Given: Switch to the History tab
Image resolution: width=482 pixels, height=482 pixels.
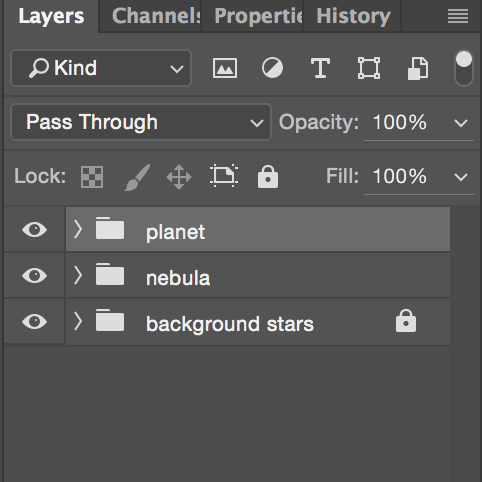Looking at the screenshot, I should pos(353,16).
